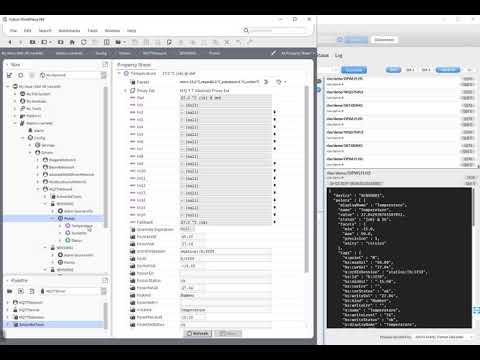
Task: Click the Nav tree vertical scrollbar
Action: pos(106,157)
